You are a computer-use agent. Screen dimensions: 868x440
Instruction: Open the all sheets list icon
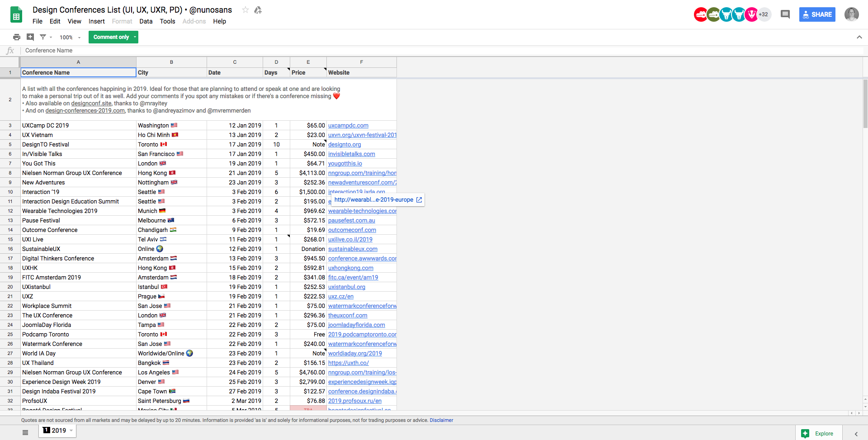point(25,433)
